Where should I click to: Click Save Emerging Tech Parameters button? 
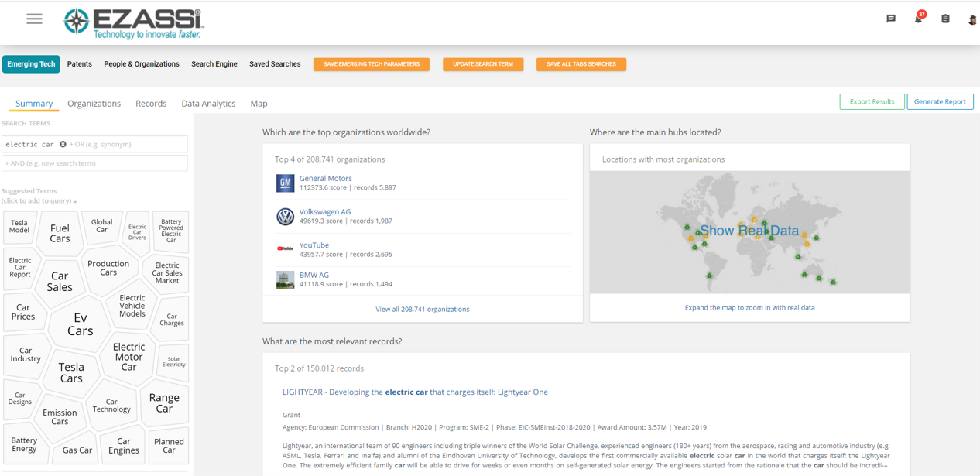(x=372, y=64)
